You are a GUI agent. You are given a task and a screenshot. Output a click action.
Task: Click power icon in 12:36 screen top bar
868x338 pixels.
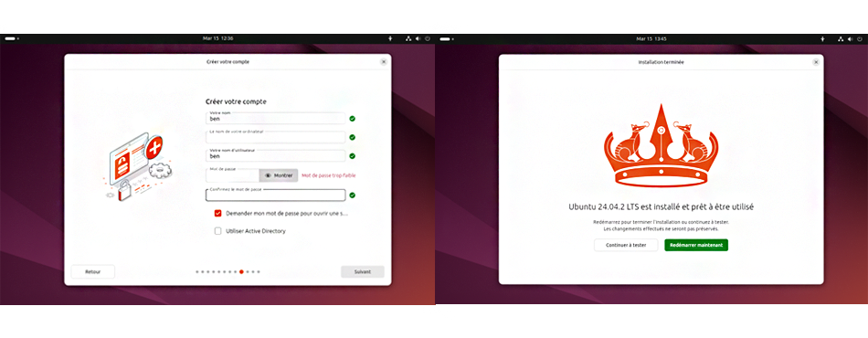[x=427, y=38]
